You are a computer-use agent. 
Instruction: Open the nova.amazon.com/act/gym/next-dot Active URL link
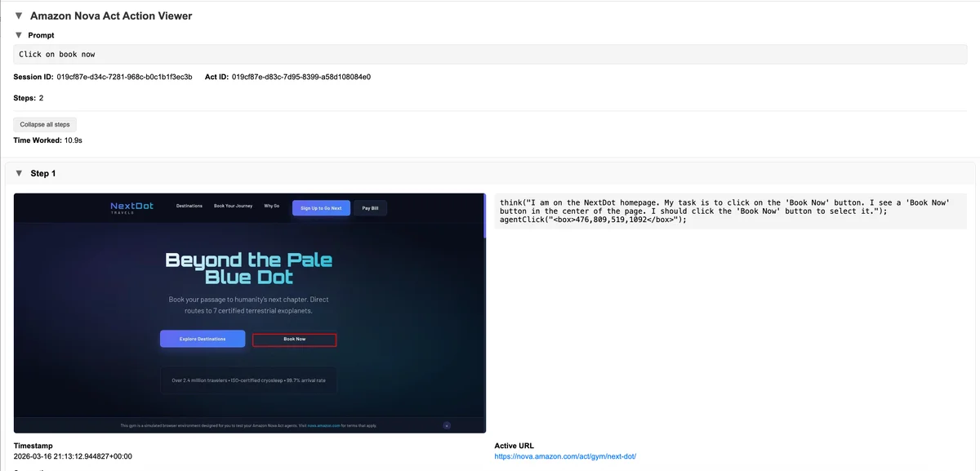(x=565, y=456)
